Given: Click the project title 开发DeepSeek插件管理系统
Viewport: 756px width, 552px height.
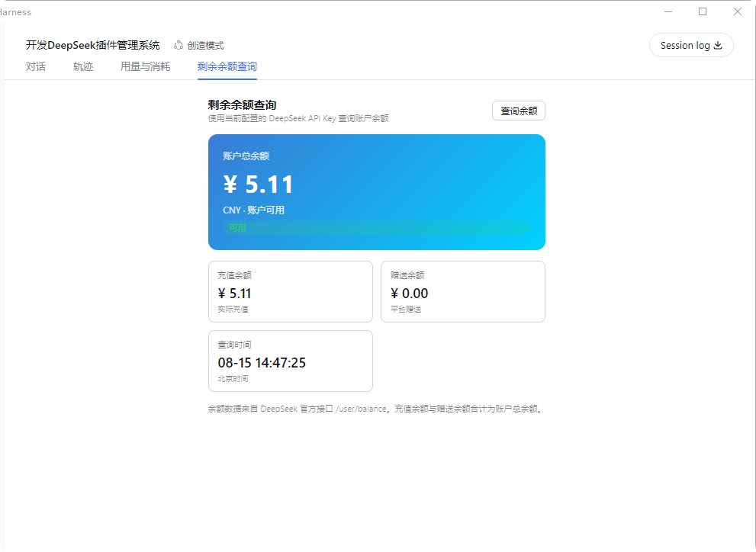Looking at the screenshot, I should 92,45.
